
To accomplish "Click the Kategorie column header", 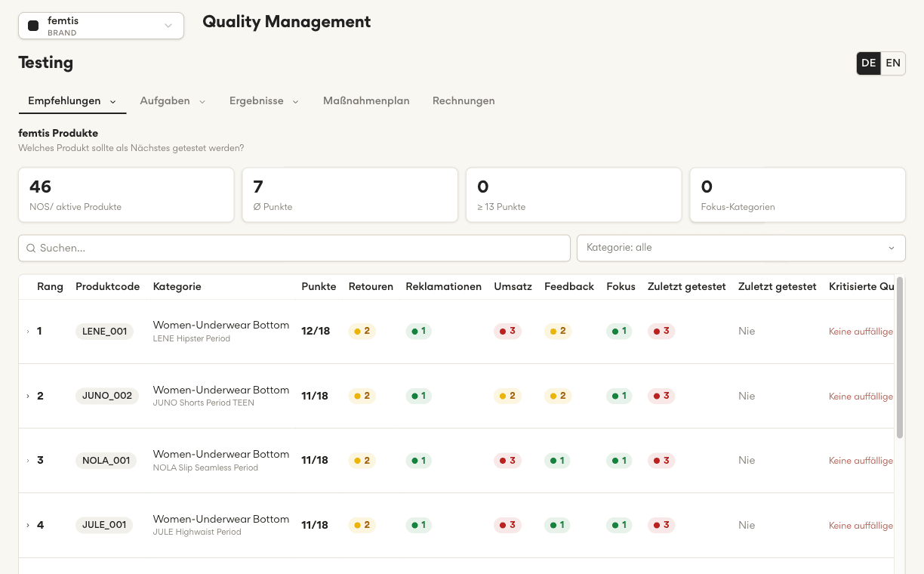I will pos(177,286).
